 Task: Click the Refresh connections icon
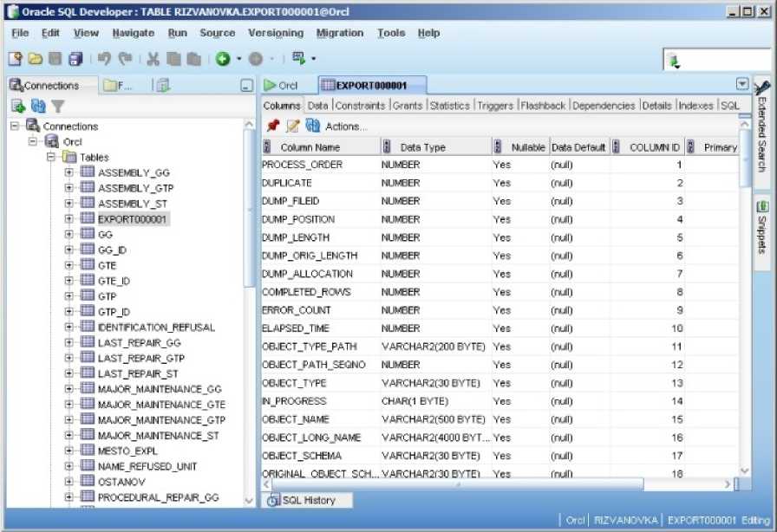pos(38,106)
